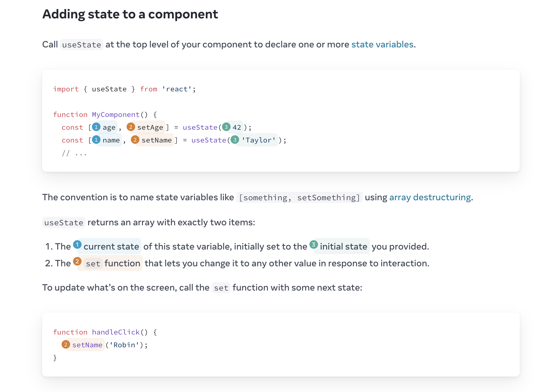Click the orange 2 badge beside setAge
Viewport: 548px width, 392px height.
131,127
